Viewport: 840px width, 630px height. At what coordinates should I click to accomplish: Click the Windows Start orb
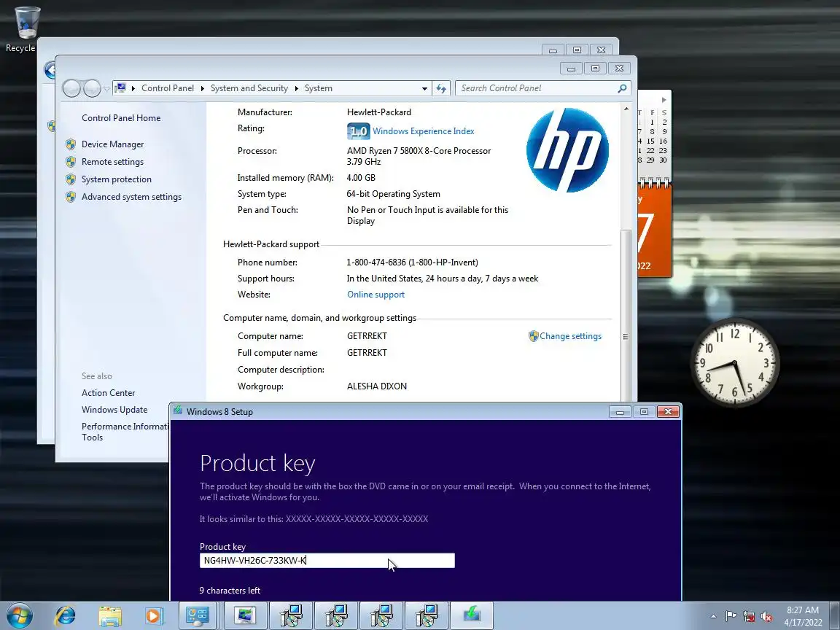click(x=20, y=615)
